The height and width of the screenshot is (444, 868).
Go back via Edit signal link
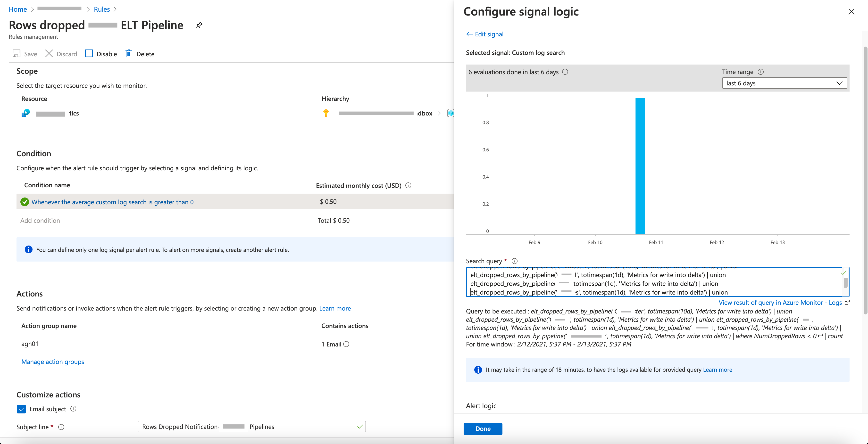484,34
